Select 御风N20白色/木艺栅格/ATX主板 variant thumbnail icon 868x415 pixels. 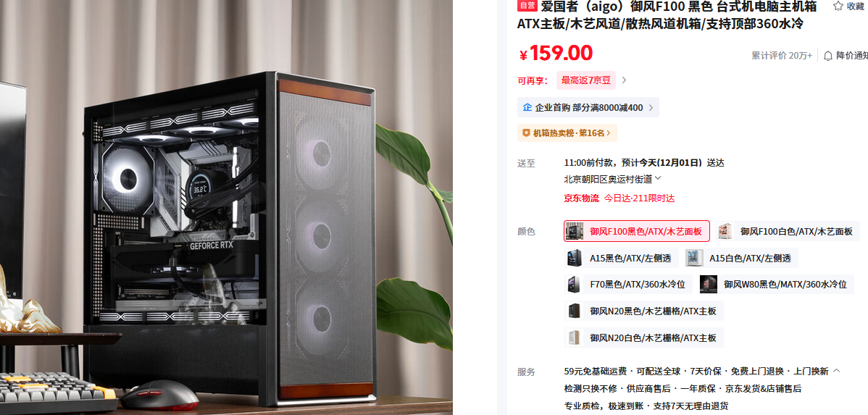[574, 338]
